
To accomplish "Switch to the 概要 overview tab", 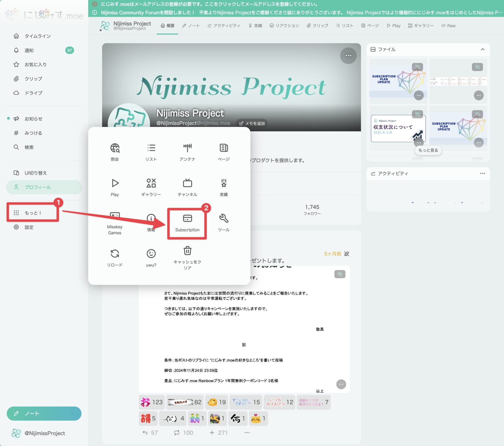I will (x=167, y=25).
